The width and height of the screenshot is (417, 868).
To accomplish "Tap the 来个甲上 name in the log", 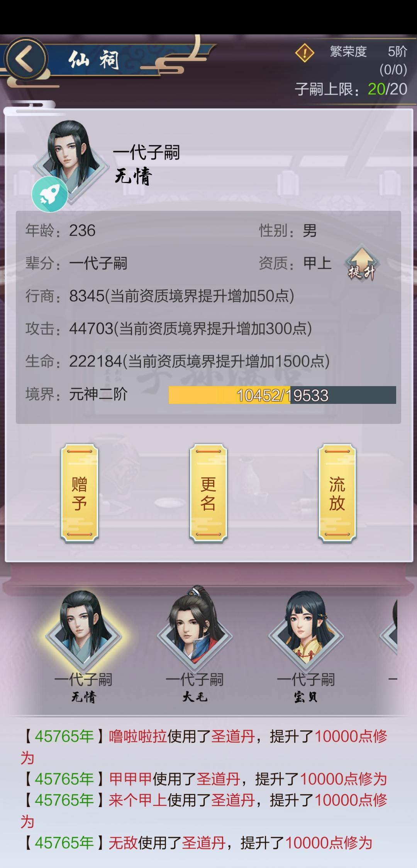I will pyautogui.click(x=138, y=800).
